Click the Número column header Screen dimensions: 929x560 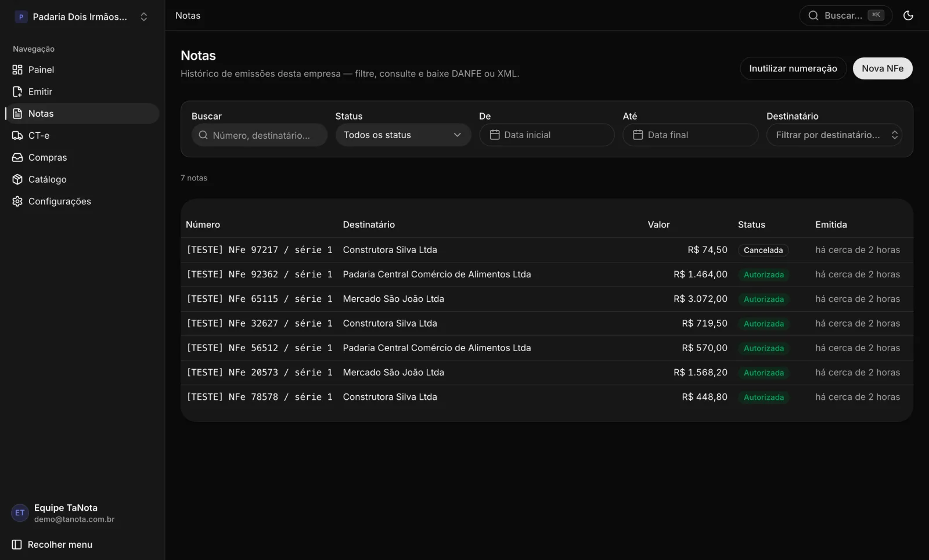click(203, 225)
